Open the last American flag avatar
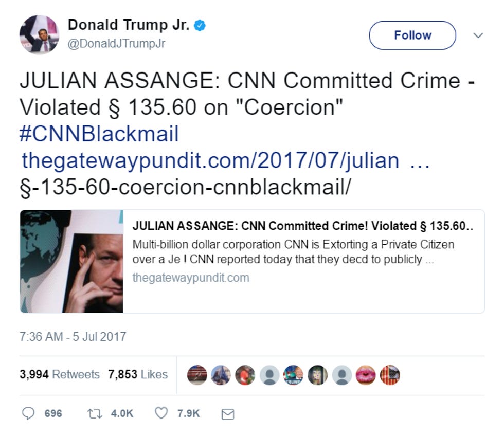 pyautogui.click(x=390, y=375)
